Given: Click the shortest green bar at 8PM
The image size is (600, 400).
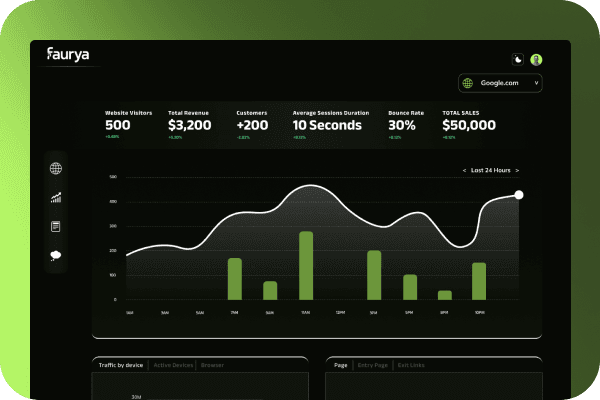Looking at the screenshot, I should 445,295.
